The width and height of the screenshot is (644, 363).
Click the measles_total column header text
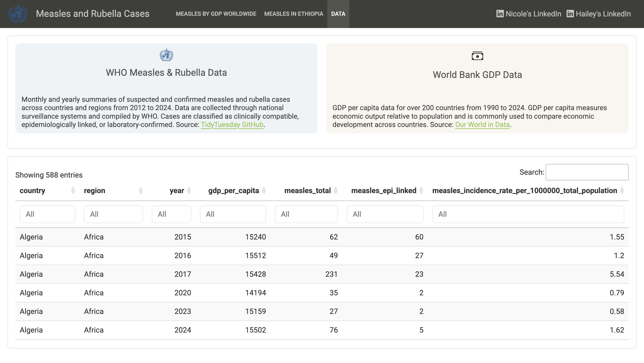pyautogui.click(x=308, y=191)
